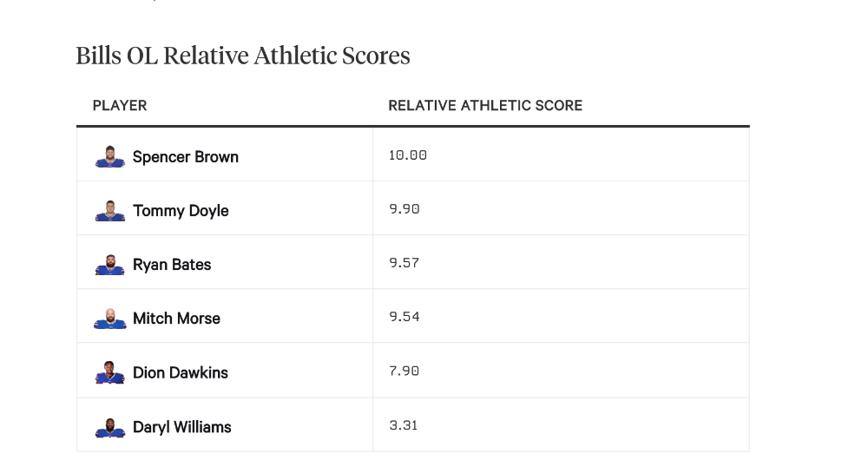Sort by RELATIVE ATHLETIC SCORE column header
Image resolution: width=868 pixels, height=467 pixels.
point(485,106)
